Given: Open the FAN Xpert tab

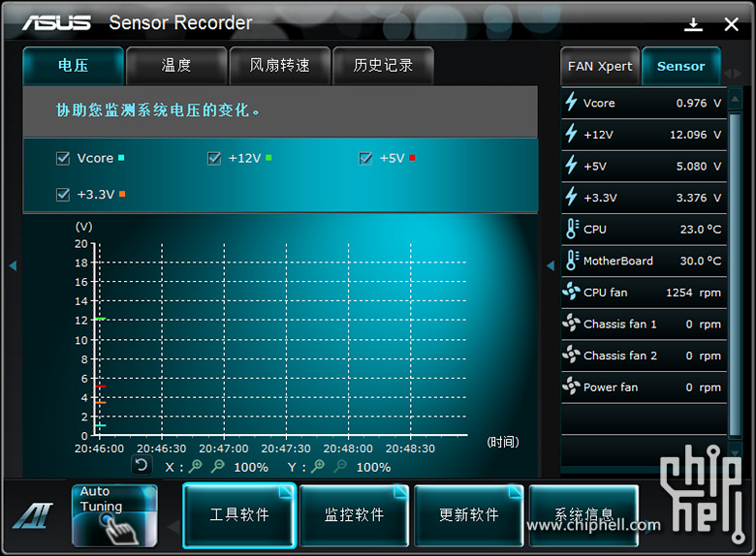Looking at the screenshot, I should (600, 66).
